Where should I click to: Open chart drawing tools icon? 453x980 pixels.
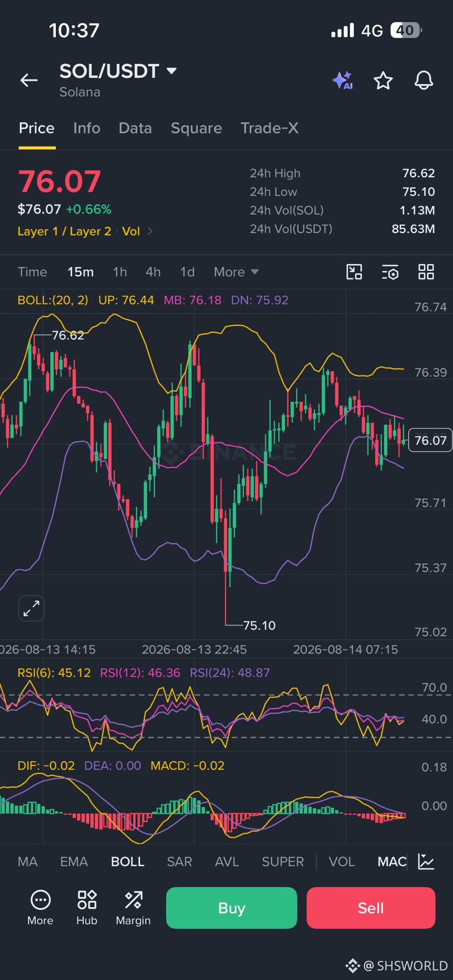[x=355, y=272]
